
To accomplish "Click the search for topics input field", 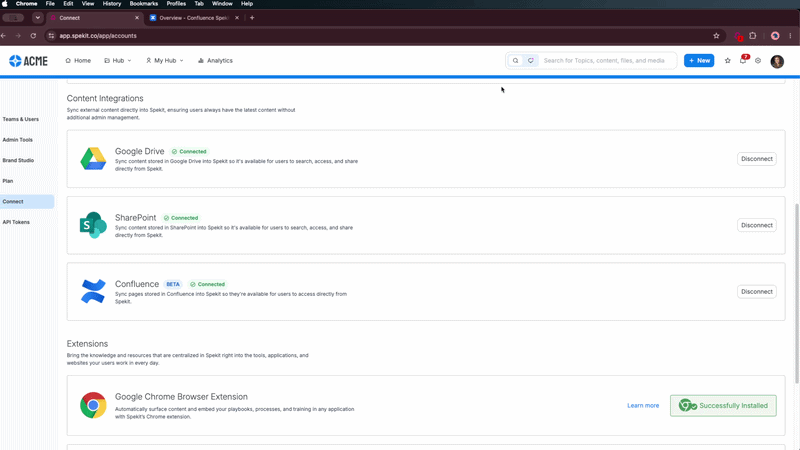I will coord(607,60).
